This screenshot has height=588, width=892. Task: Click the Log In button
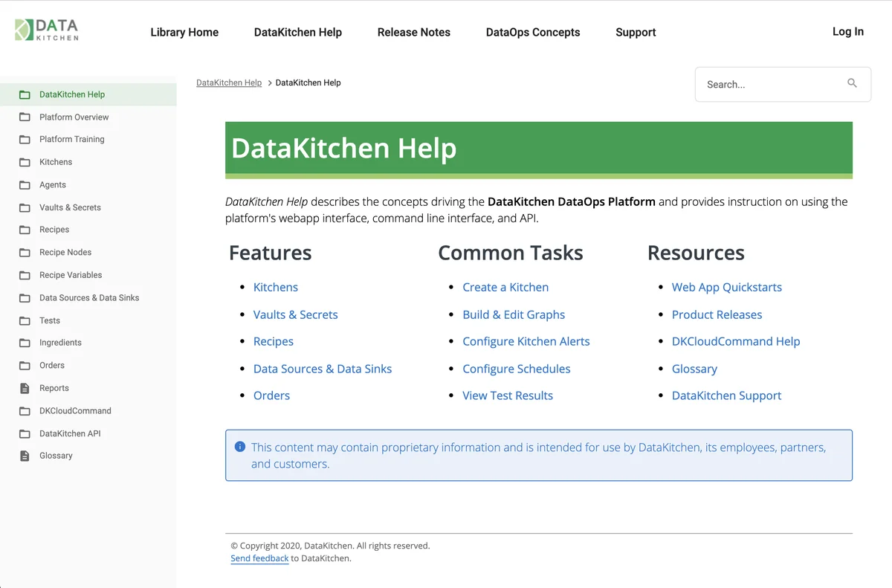click(x=847, y=31)
